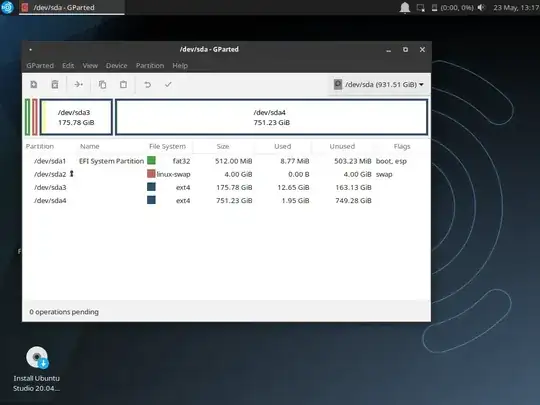The image size is (540, 405).
Task: Maximize the GParted window
Action: tap(405, 50)
